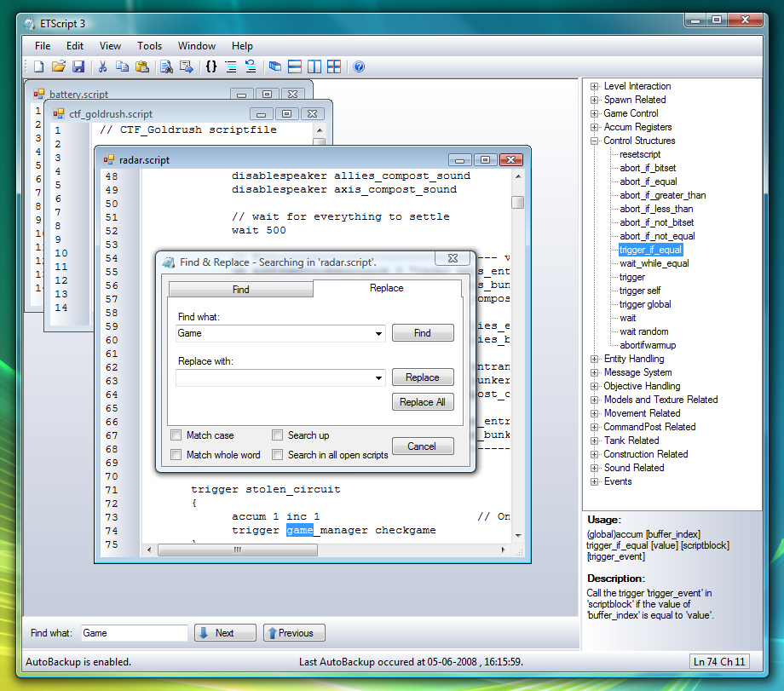The height and width of the screenshot is (691, 784).
Task: Click the Find & Replace dialog icon
Action: coord(169,262)
